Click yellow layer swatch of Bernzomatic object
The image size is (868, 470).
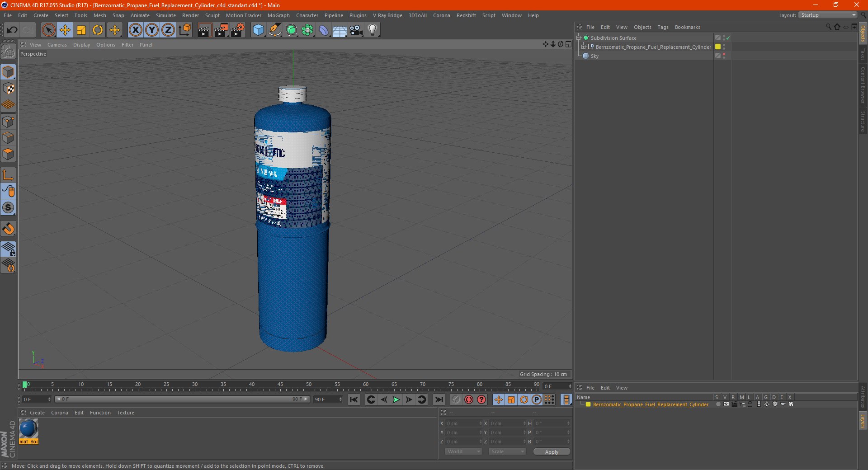(x=718, y=47)
